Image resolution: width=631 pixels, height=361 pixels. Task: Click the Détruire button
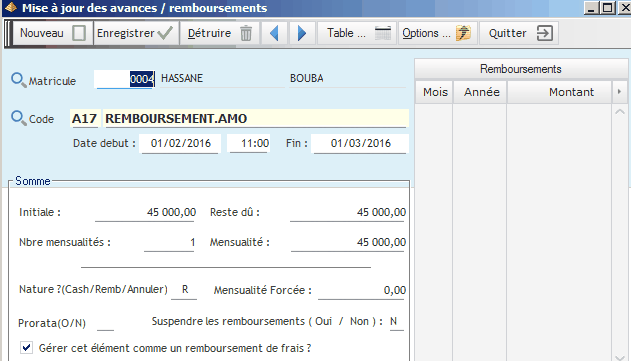(219, 33)
